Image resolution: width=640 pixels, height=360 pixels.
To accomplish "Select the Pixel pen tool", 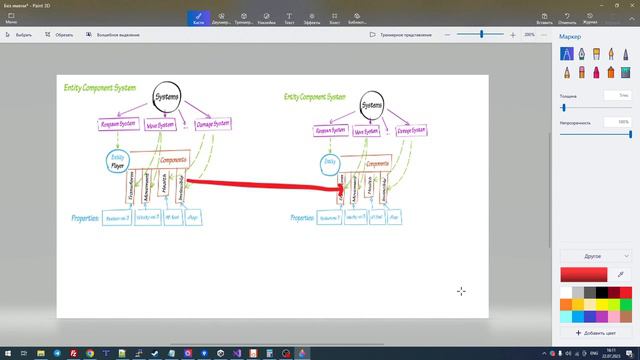I will 626,54.
